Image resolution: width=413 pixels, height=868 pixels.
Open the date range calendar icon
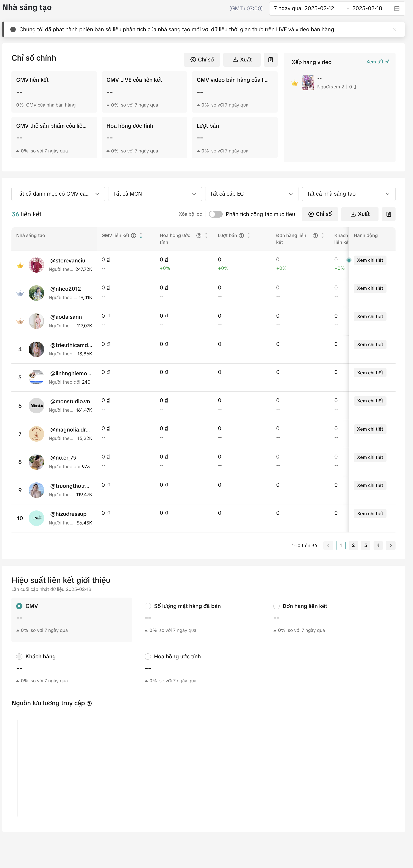(x=397, y=9)
